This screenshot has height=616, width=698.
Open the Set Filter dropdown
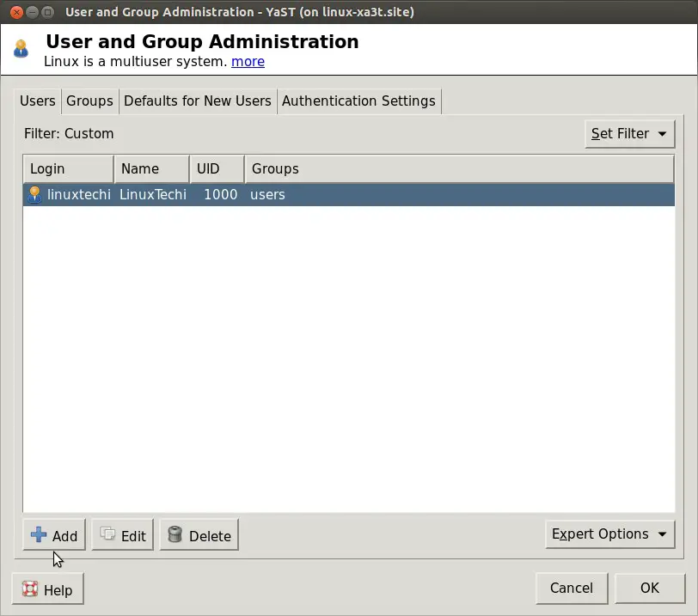tap(629, 134)
